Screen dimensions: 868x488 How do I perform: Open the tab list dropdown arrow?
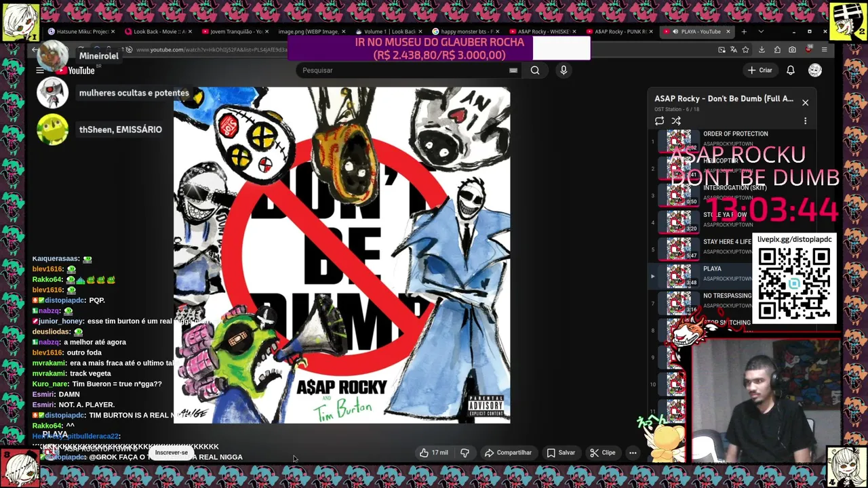pyautogui.click(x=761, y=32)
